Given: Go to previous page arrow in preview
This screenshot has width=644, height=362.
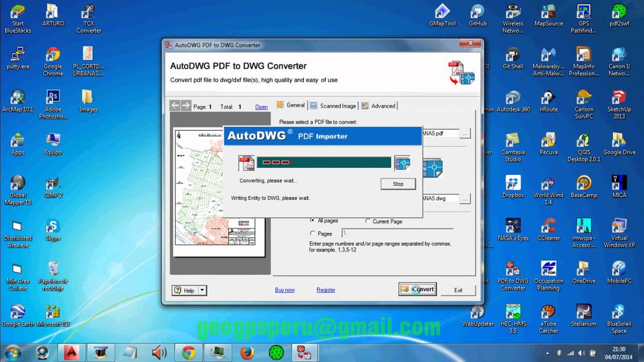Looking at the screenshot, I should click(175, 106).
